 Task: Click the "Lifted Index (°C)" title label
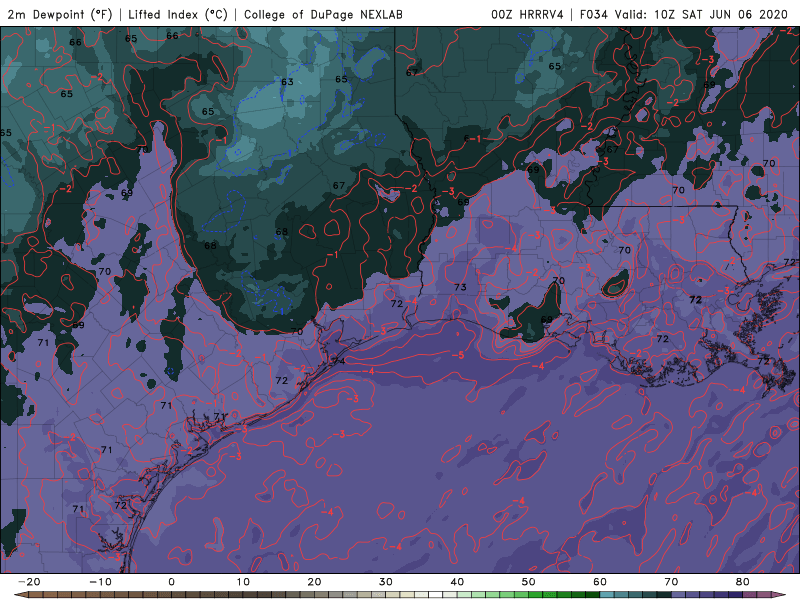click(178, 15)
